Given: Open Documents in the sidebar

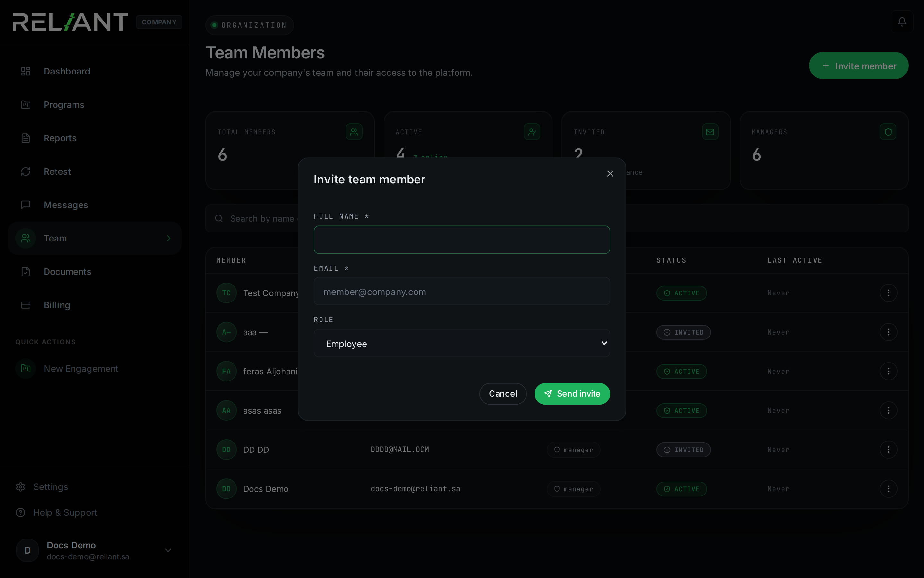Looking at the screenshot, I should coord(94,272).
